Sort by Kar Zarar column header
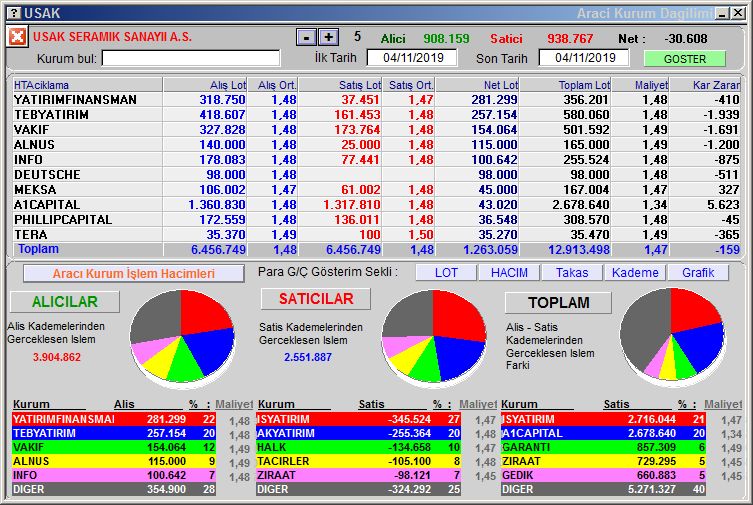 pos(705,85)
